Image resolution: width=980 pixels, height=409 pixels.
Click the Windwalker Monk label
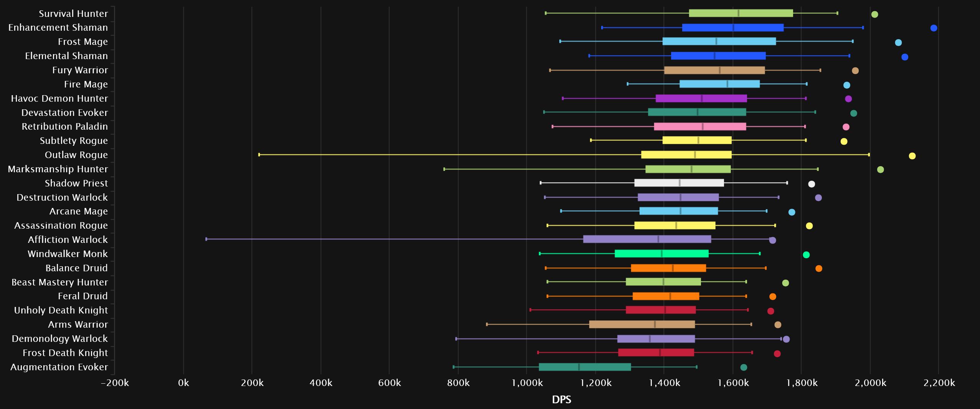(68, 254)
